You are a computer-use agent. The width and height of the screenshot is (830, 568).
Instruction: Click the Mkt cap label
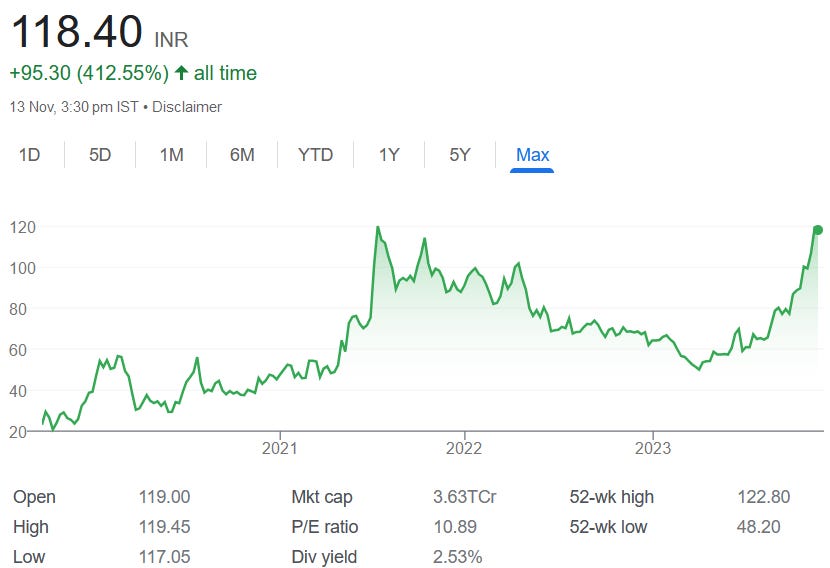tap(322, 497)
